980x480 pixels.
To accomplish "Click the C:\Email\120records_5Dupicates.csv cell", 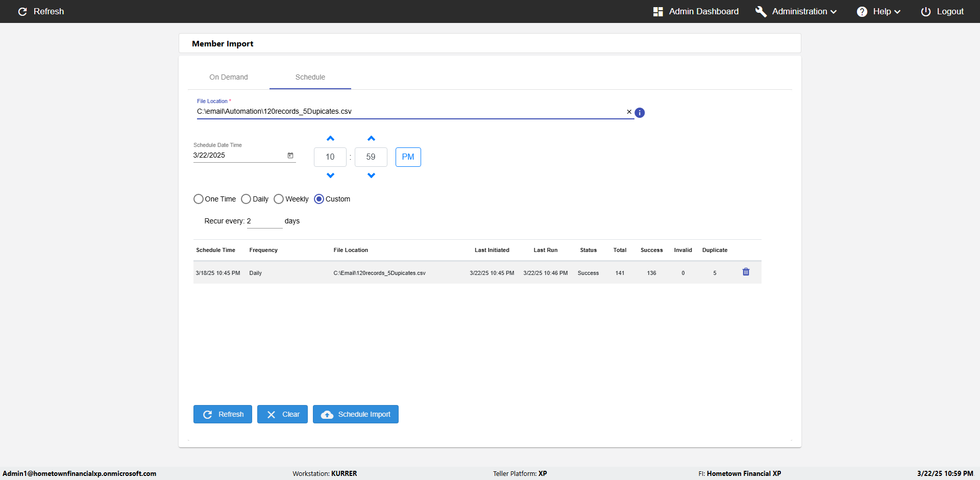I will [x=380, y=273].
